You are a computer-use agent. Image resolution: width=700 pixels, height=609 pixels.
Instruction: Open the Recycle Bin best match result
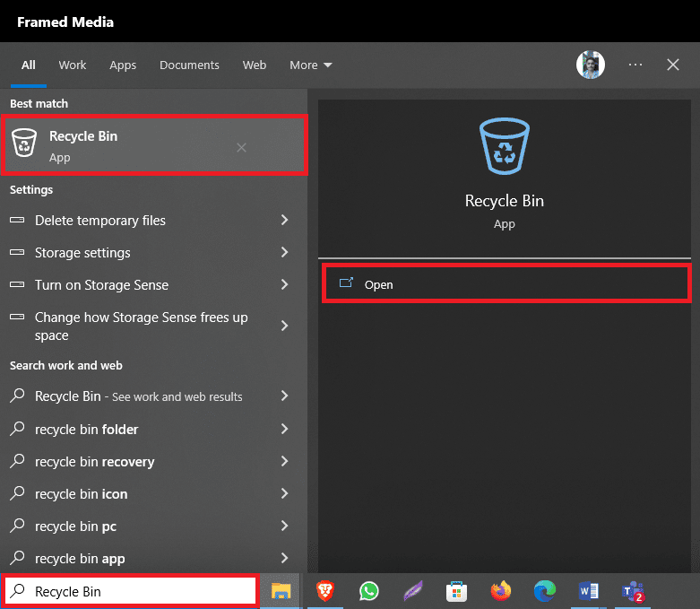click(x=154, y=144)
